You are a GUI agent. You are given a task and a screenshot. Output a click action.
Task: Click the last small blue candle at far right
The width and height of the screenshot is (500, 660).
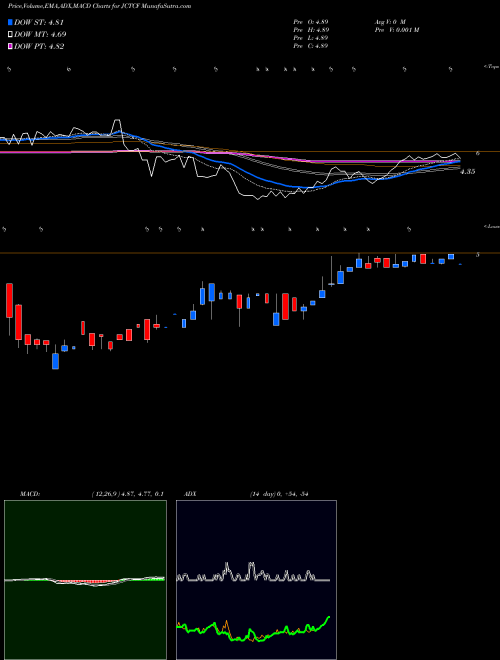point(460,264)
